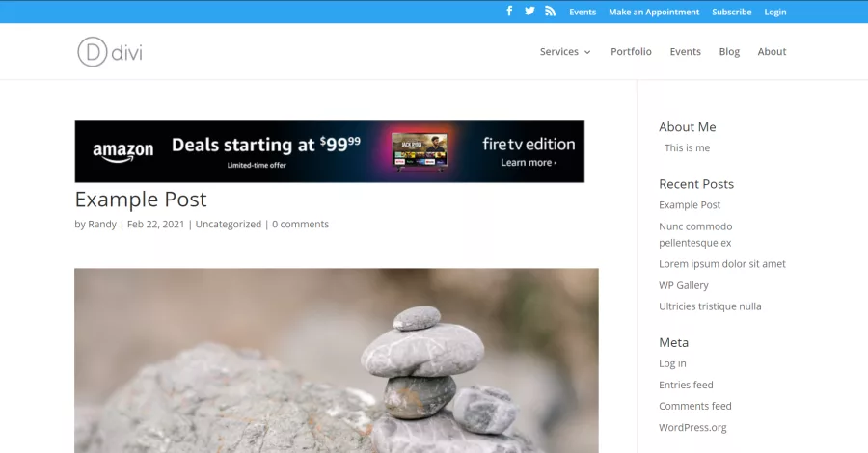Click the Example Post title heading
This screenshot has height=453, width=868.
pyautogui.click(x=141, y=200)
